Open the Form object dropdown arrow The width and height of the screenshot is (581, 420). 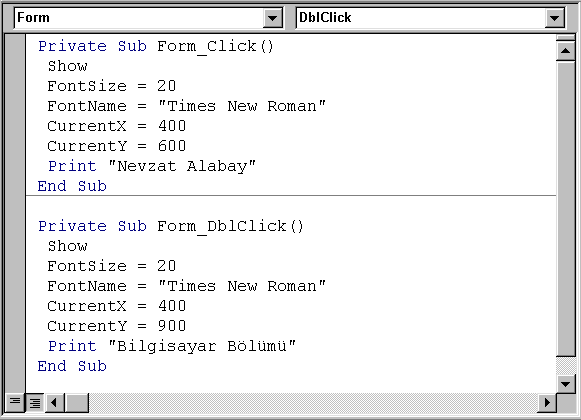pyautogui.click(x=273, y=18)
